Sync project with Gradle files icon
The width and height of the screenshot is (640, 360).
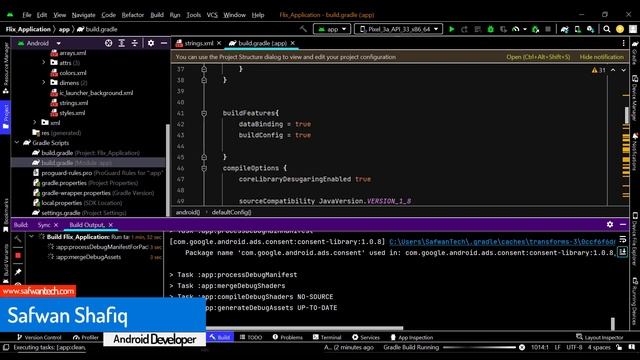coord(564,29)
